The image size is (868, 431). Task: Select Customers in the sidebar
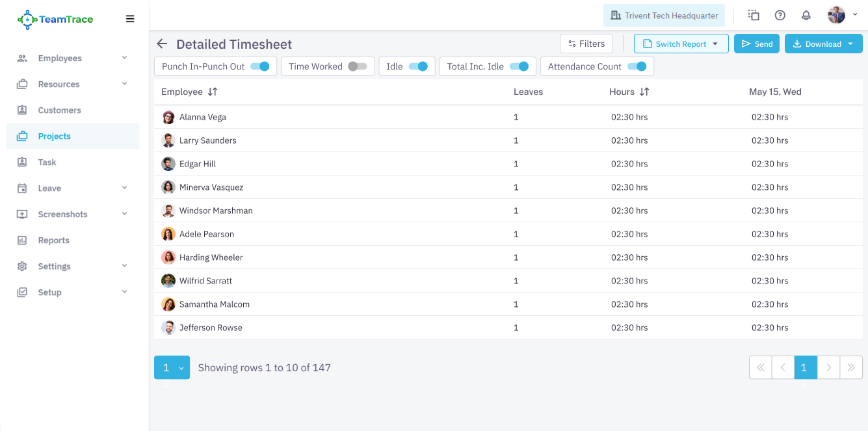(59, 111)
